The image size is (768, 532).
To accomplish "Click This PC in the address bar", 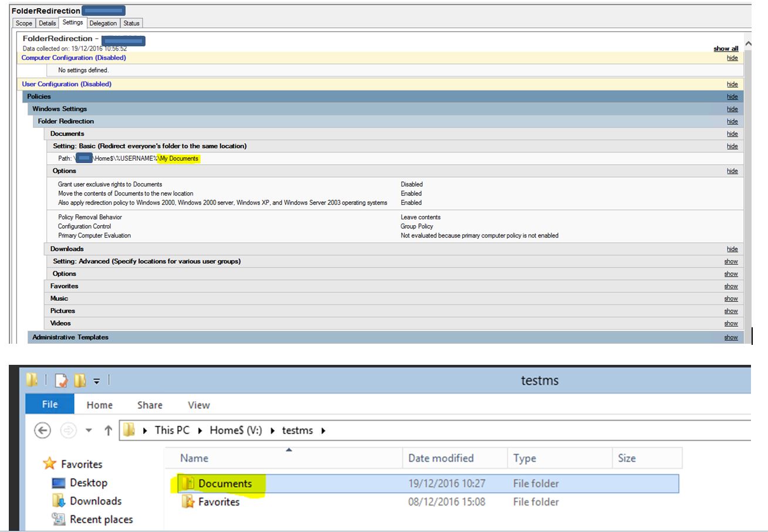I will pyautogui.click(x=172, y=431).
